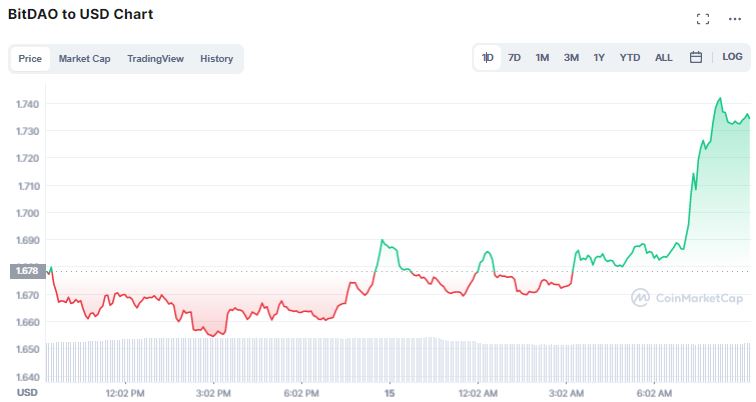Image resolution: width=756 pixels, height=402 pixels.
Task: Open the calendar date range picker
Action: tap(696, 57)
